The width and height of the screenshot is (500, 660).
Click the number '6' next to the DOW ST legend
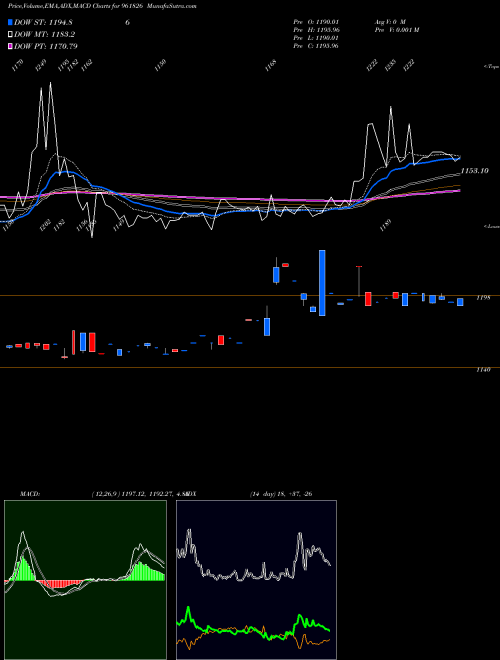(128, 23)
